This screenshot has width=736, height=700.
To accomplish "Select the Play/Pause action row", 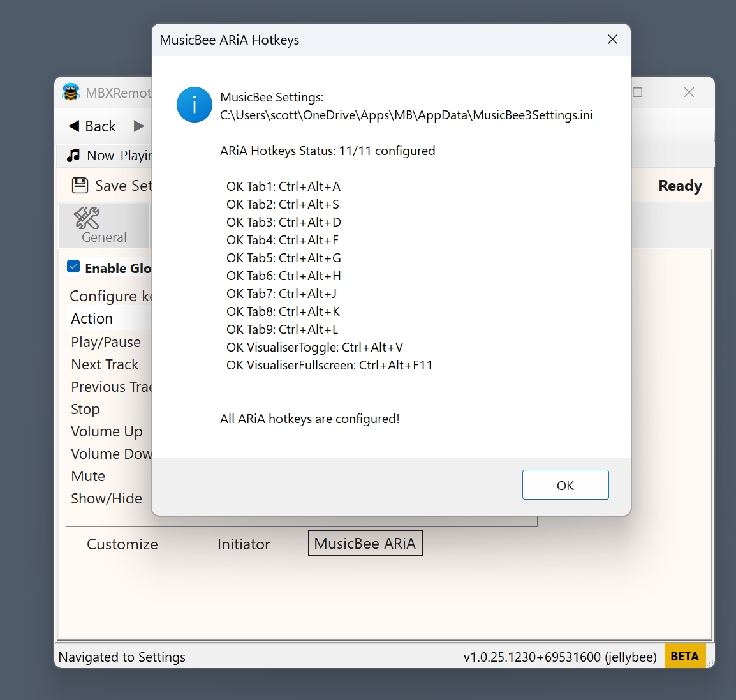I will pyautogui.click(x=106, y=342).
